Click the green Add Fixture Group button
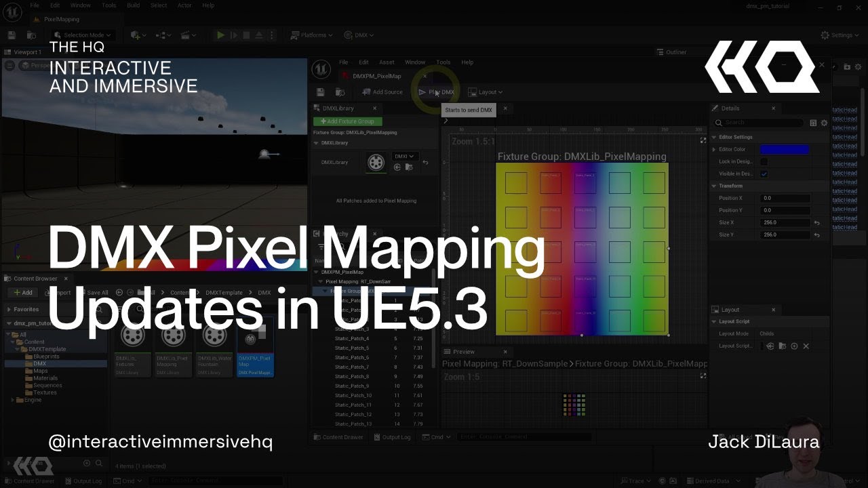Image resolution: width=868 pixels, height=488 pixels. [347, 121]
